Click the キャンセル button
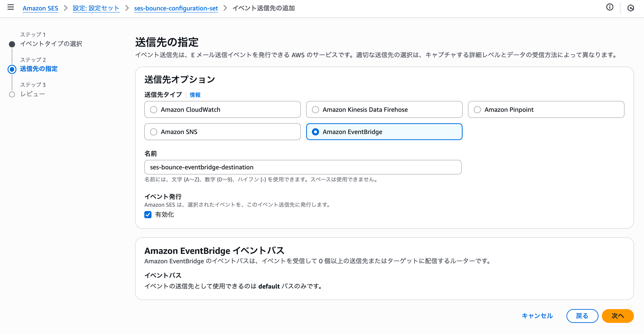644x334 pixels. [x=537, y=316]
